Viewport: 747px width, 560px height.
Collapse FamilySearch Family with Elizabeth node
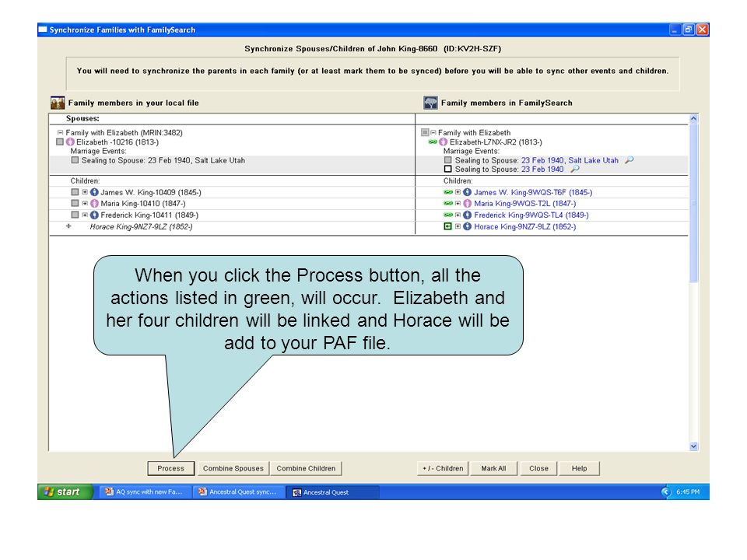pos(433,133)
